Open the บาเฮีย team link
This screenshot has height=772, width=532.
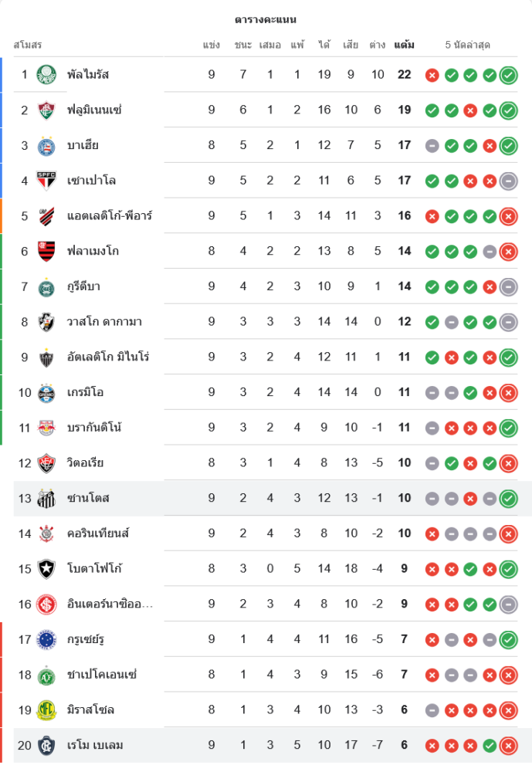[83, 145]
